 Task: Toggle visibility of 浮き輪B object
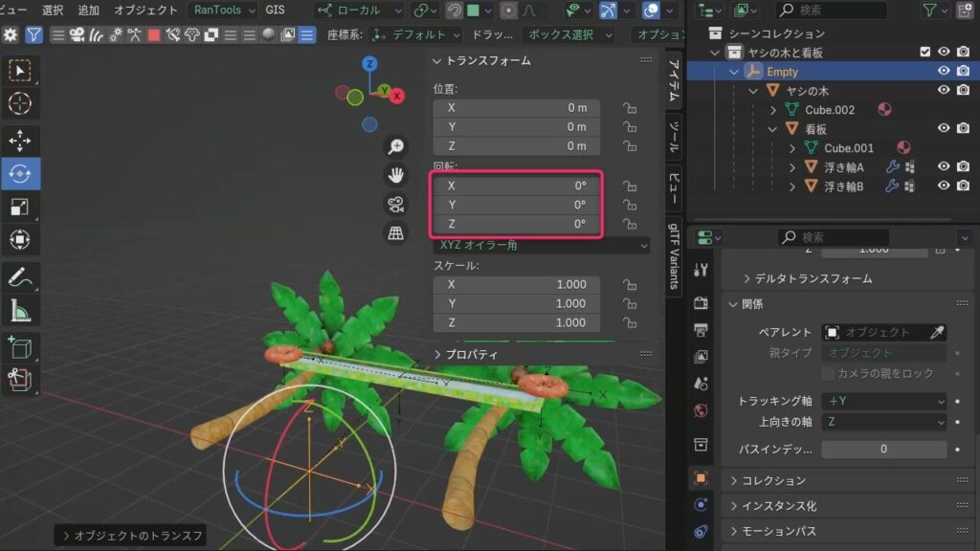pos(943,186)
